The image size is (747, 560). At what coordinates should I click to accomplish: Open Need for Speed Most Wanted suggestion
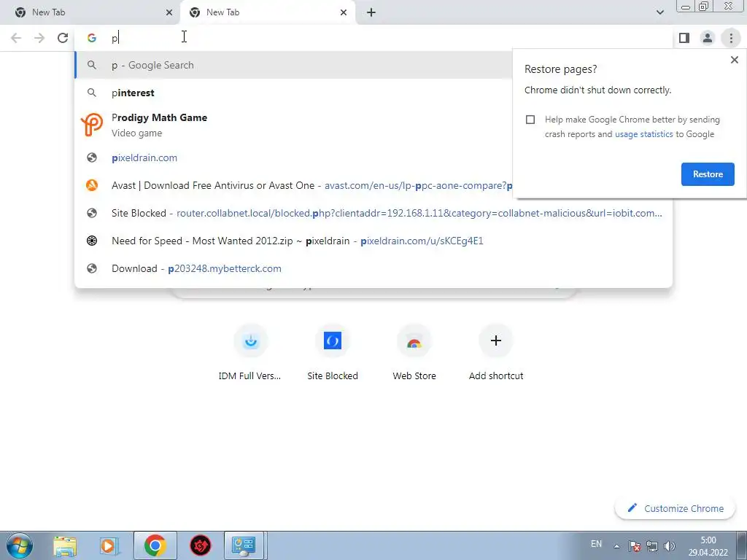click(x=373, y=241)
